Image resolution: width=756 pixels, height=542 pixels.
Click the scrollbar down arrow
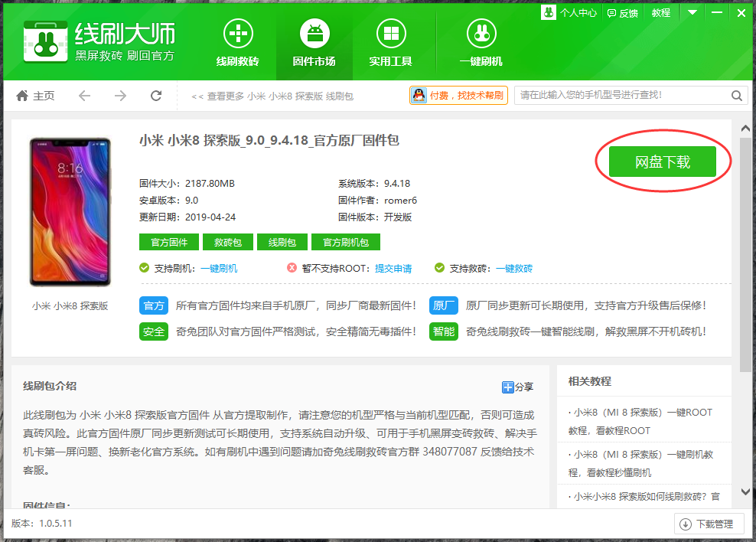tap(745, 491)
